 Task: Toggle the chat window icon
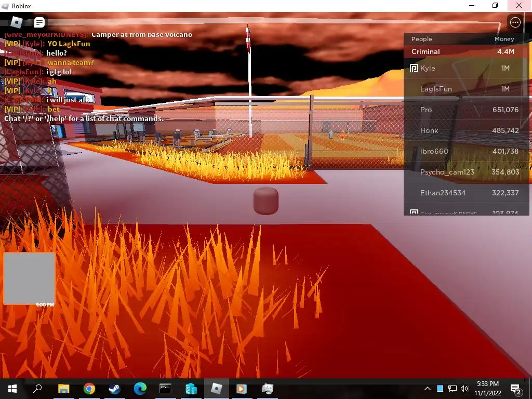click(39, 22)
